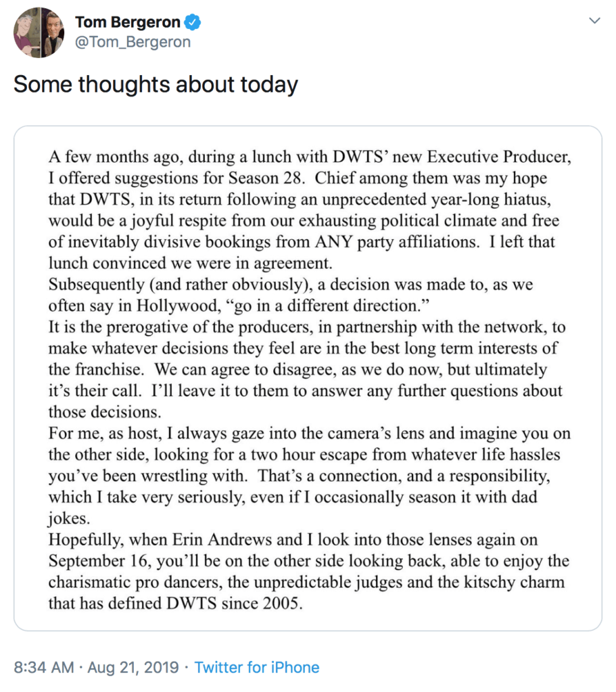Open the Twitter for iPhone source link

pyautogui.click(x=257, y=668)
